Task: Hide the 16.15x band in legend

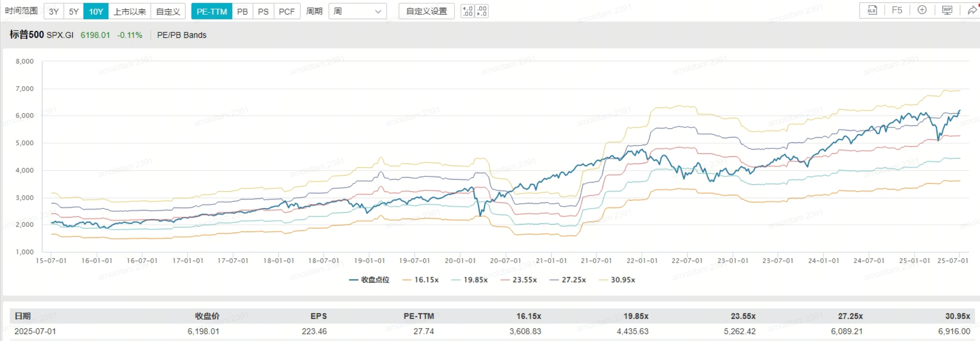Action: [x=420, y=280]
